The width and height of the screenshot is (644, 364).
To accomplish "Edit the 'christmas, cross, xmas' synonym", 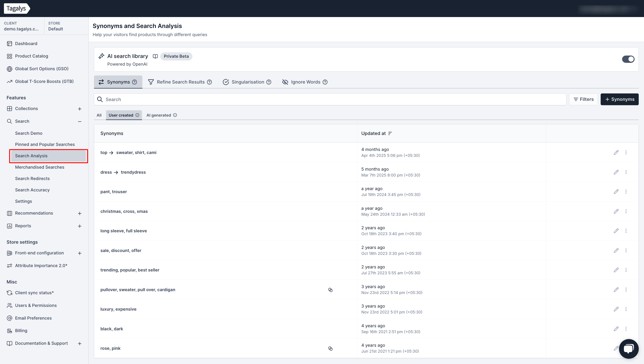I will click(616, 211).
